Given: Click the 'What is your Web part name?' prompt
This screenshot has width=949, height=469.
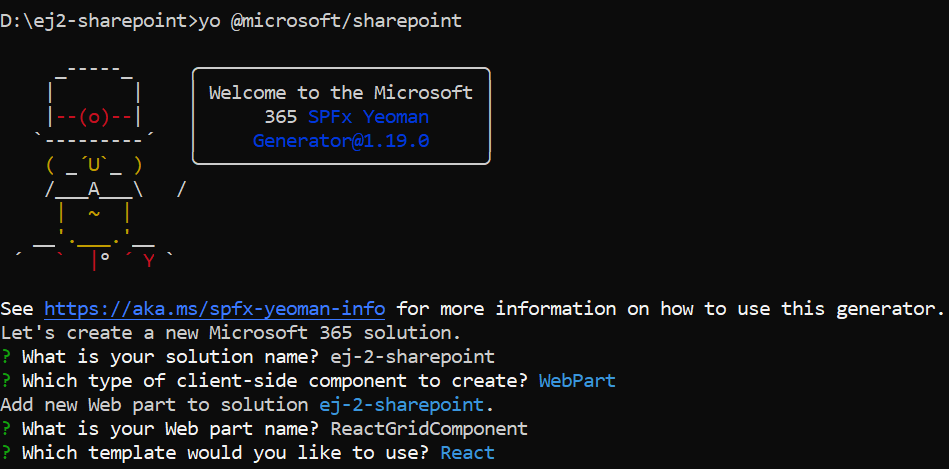Looking at the screenshot, I should 171,429.
